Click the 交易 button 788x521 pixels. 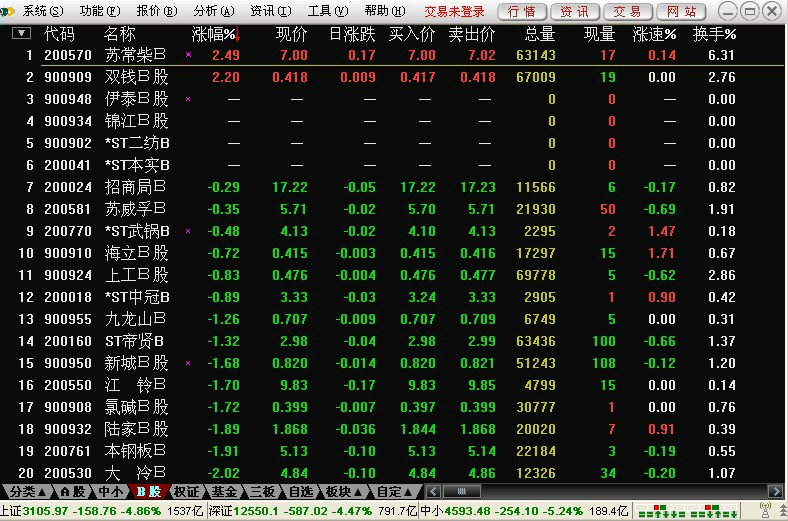628,11
